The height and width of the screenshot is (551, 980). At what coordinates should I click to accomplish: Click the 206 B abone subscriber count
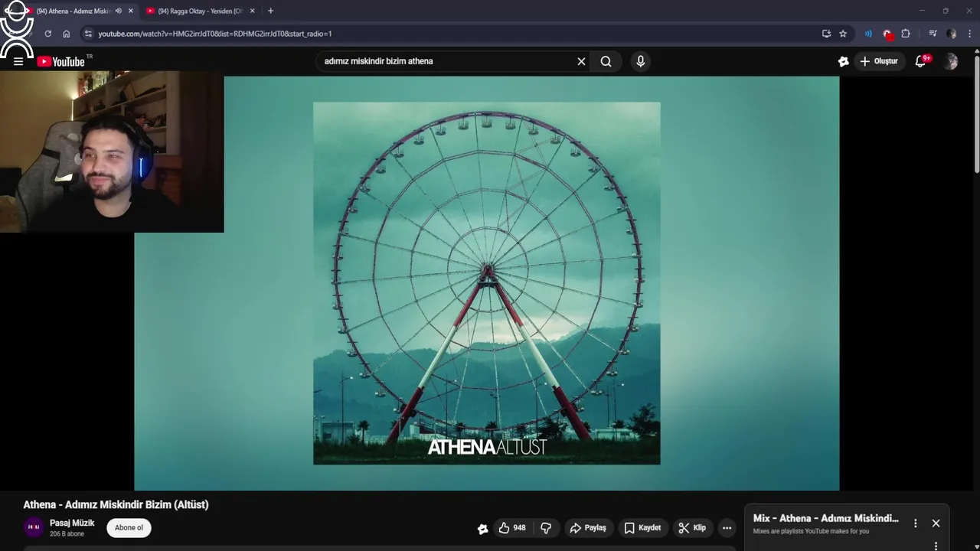67,534
